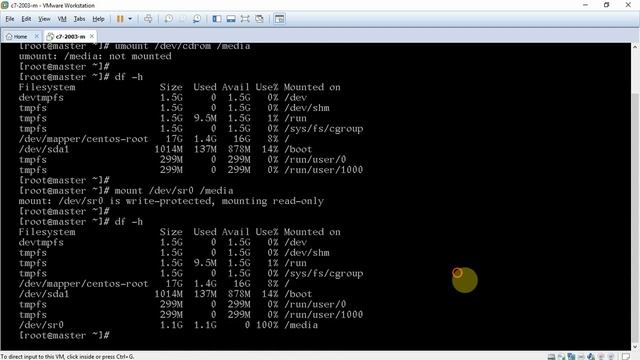Click the hard disk status icon
640x360 pixels.
(551, 356)
